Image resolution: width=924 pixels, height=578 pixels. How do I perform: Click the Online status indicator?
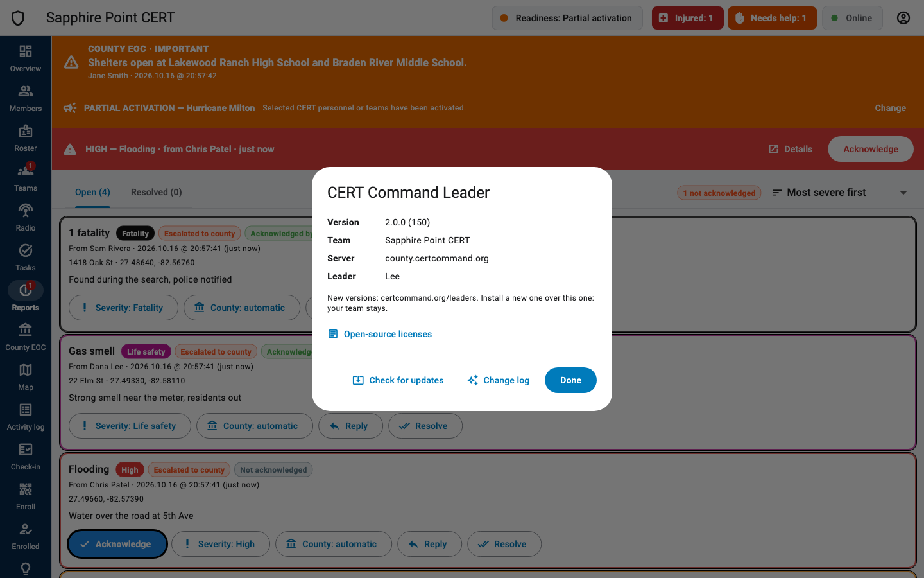tap(852, 18)
